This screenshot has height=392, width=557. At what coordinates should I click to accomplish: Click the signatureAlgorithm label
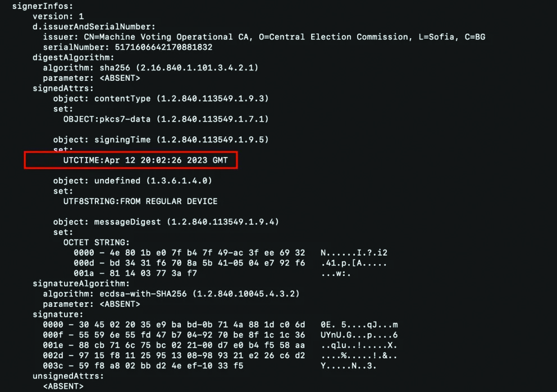81,283
